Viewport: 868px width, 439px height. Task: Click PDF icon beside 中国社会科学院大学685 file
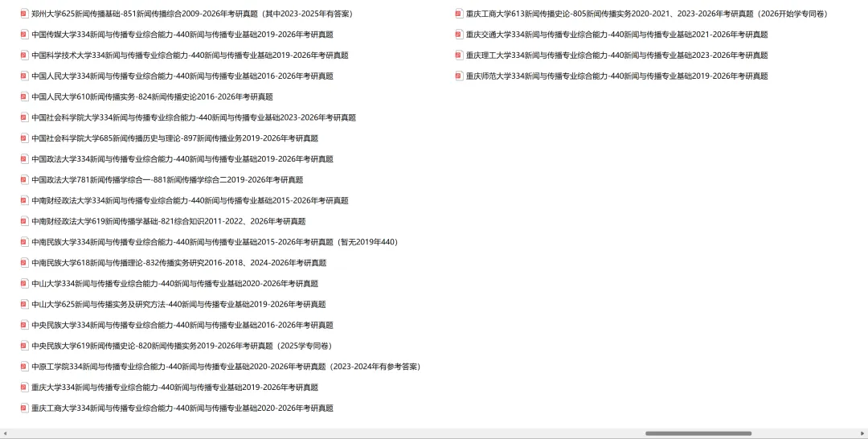click(x=24, y=137)
